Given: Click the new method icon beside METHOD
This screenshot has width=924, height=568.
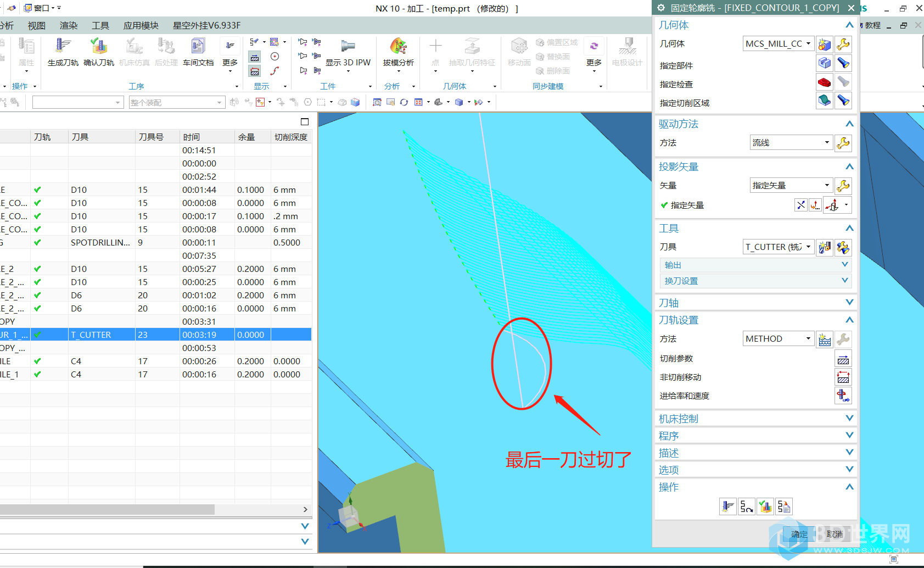Looking at the screenshot, I should (824, 339).
